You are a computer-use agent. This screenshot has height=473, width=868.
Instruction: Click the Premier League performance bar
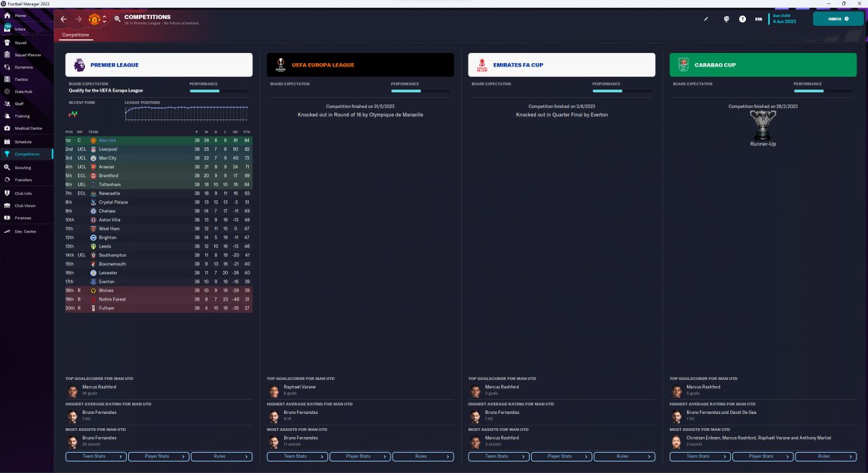(218, 91)
